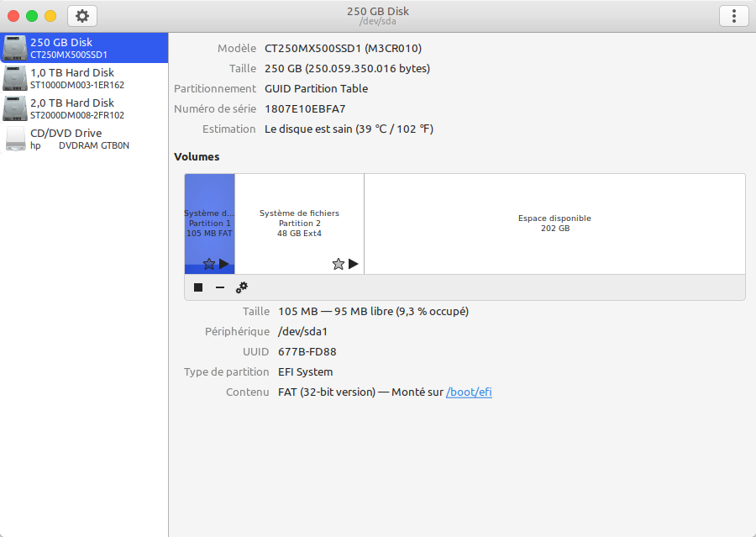Viewport: 756px width, 537px height.
Task: Click 'GUID Partition Table' value
Action: click(317, 89)
